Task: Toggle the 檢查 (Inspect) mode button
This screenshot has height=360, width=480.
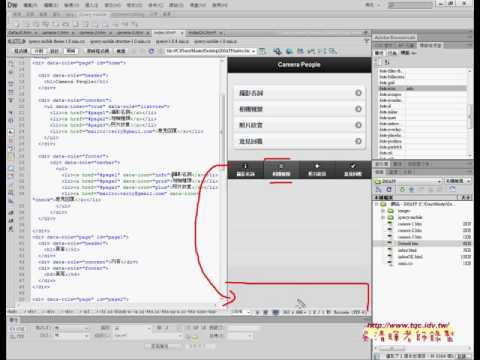Action: pyautogui.click(x=121, y=51)
